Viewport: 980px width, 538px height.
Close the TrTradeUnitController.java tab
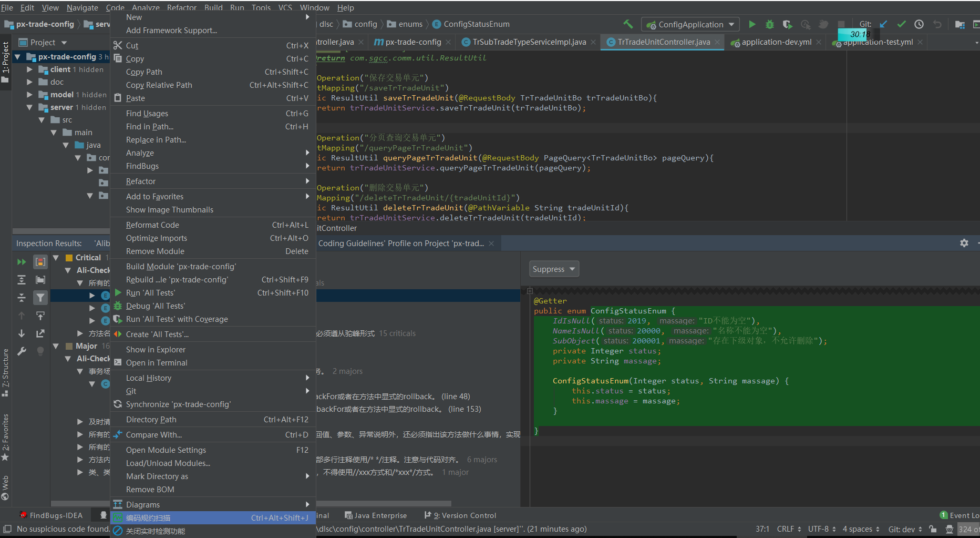pyautogui.click(x=717, y=42)
